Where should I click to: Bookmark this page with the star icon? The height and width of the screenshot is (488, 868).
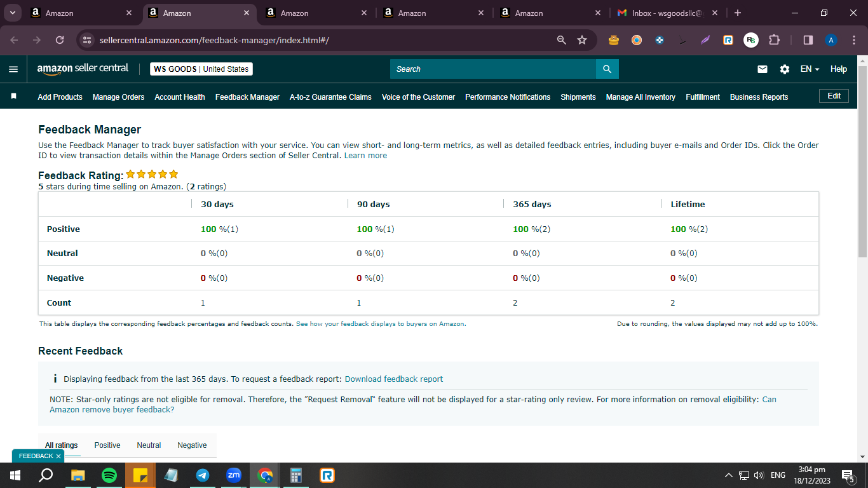(x=582, y=40)
